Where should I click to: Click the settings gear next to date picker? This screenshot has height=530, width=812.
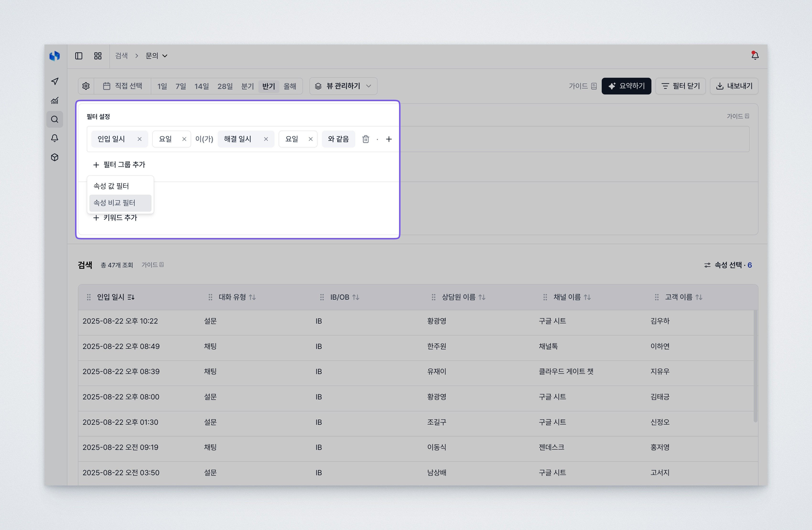click(86, 86)
